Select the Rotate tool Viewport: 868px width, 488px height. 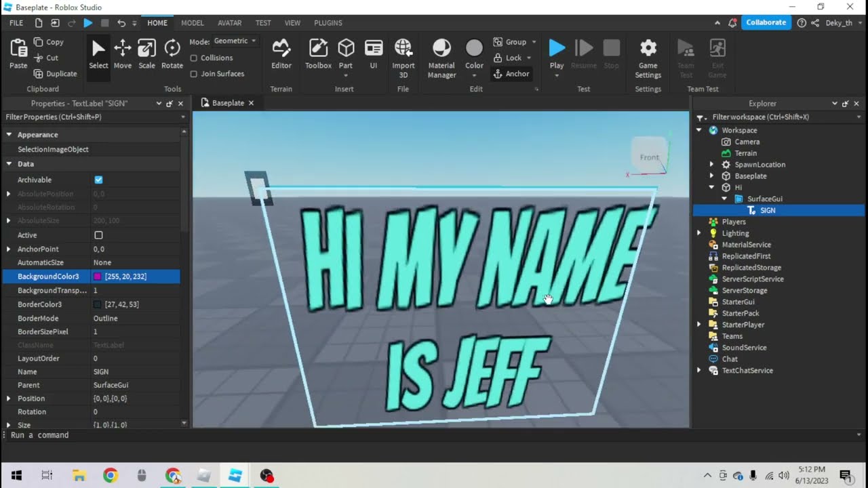[172, 54]
